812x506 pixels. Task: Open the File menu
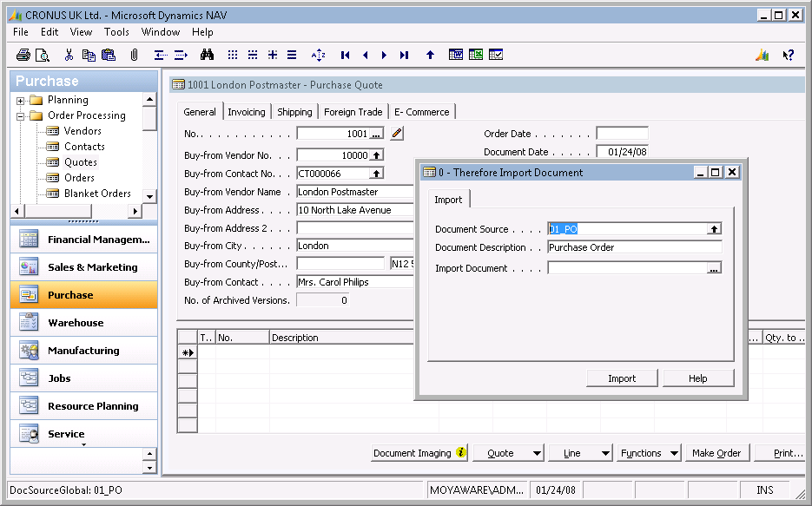pyautogui.click(x=21, y=32)
